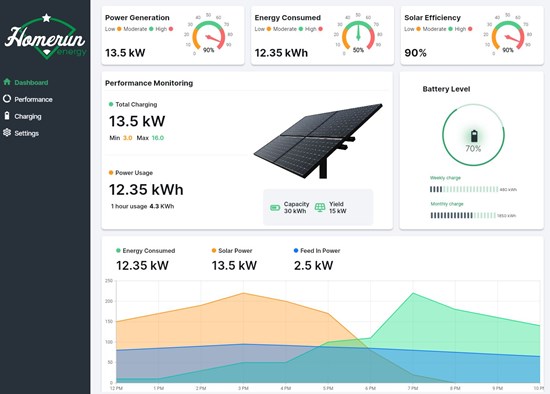Click the Settings gear icon
Viewport: 550px width, 394px height.
7,133
